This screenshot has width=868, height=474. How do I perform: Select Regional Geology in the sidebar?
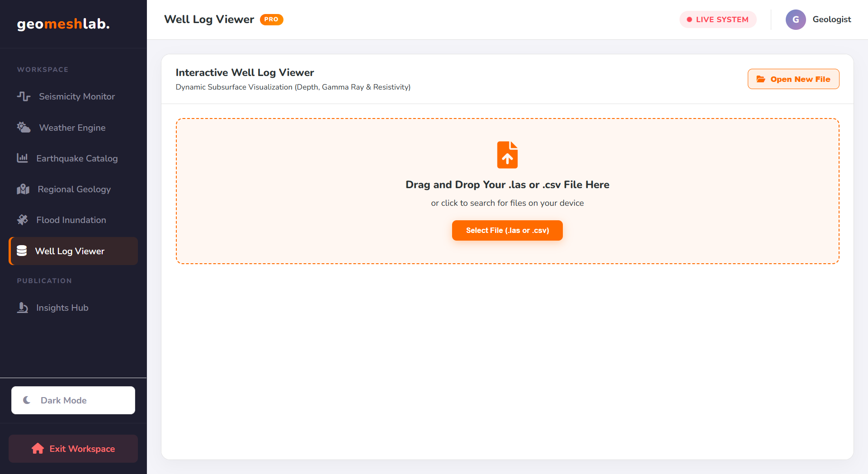tap(73, 189)
